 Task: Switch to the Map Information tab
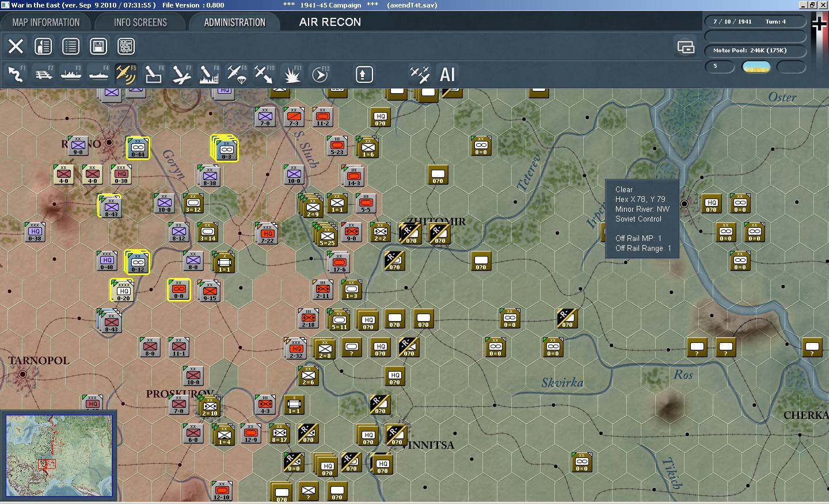(46, 22)
